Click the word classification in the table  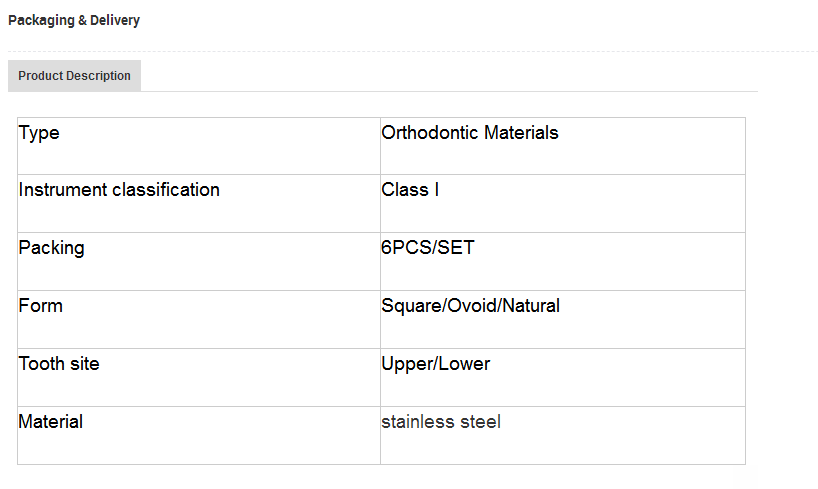click(166, 190)
